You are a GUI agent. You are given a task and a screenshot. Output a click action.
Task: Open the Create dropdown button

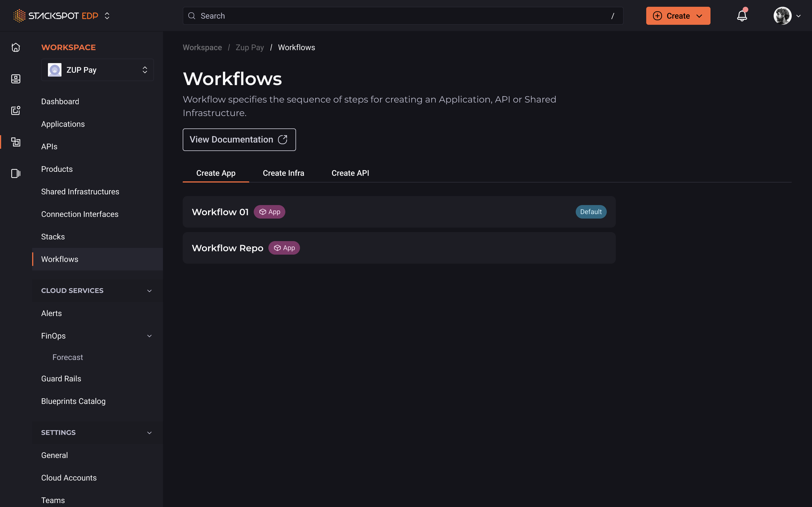click(x=678, y=16)
